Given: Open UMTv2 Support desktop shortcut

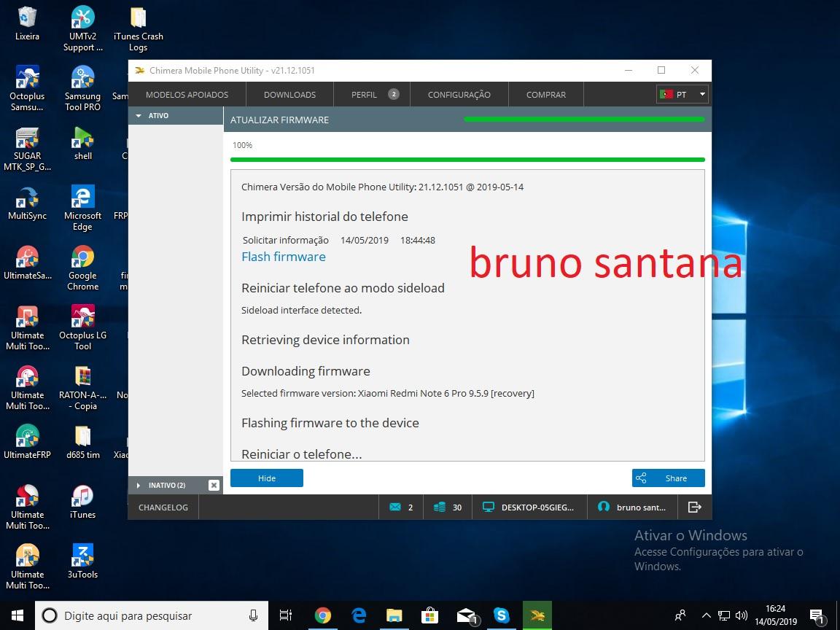Looking at the screenshot, I should tap(82, 29).
